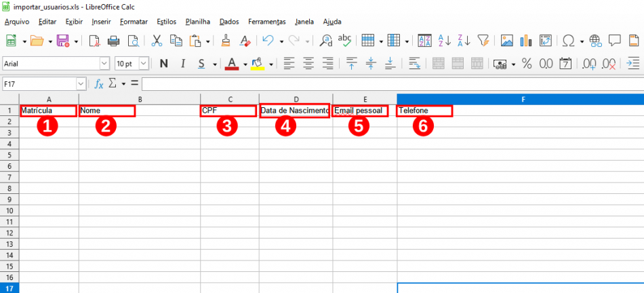Screen dimensions: 644x293
Task: Format cells as currency
Action: 500,64
